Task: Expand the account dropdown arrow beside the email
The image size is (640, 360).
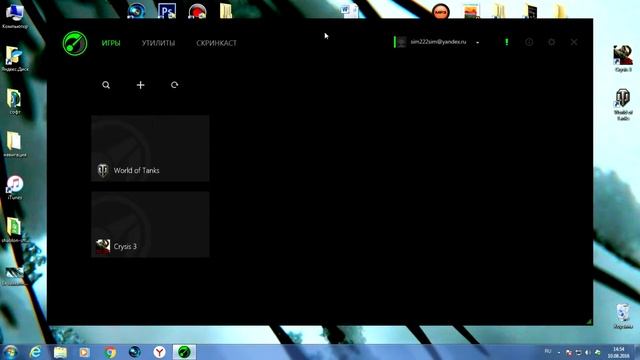Action: [x=478, y=42]
